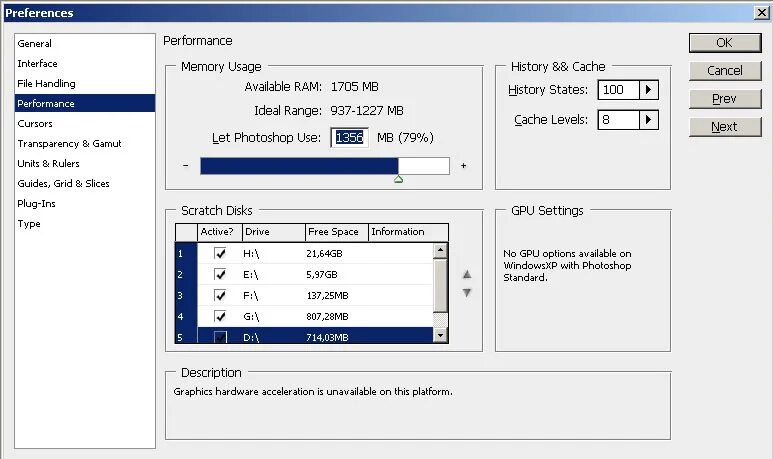The image size is (773, 459).
Task: Toggle the G:\ scratch disk checkbox
Action: pos(220,316)
